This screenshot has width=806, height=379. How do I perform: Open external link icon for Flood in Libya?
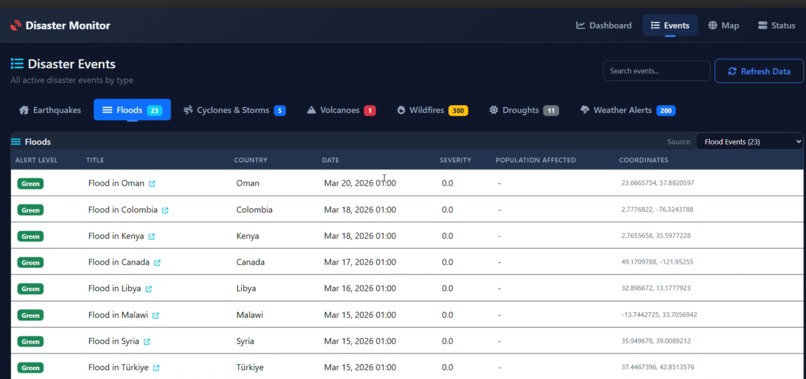point(149,289)
